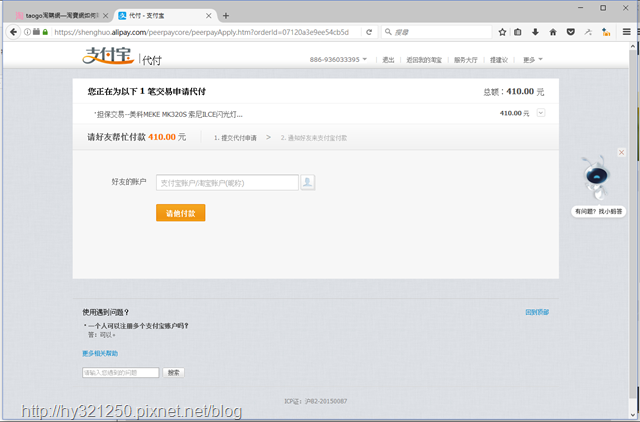
Task: Bookmark this page with the star icon
Action: point(502,32)
